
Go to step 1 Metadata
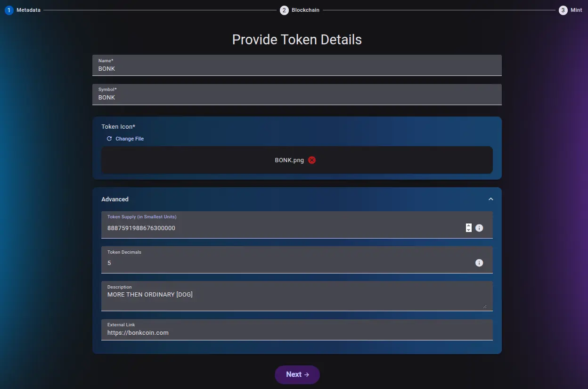point(23,10)
